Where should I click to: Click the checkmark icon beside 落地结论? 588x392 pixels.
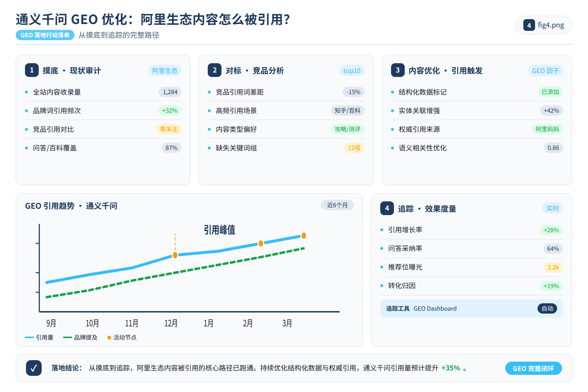[34, 368]
